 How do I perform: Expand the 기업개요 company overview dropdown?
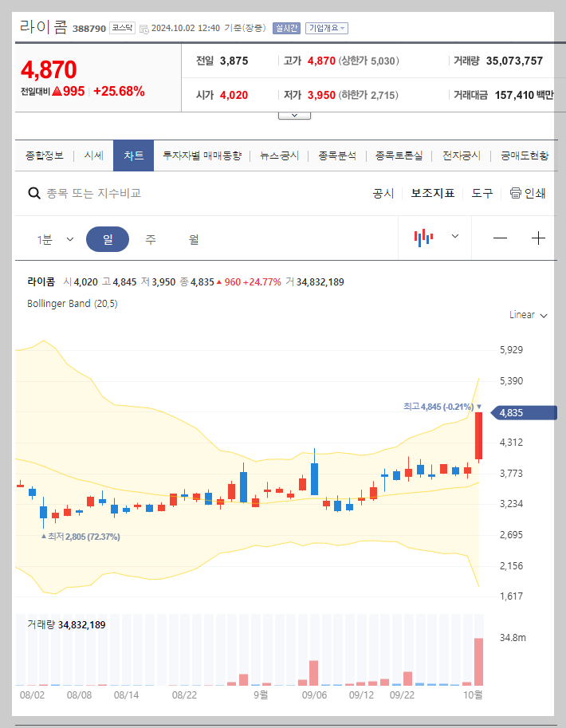pos(328,26)
